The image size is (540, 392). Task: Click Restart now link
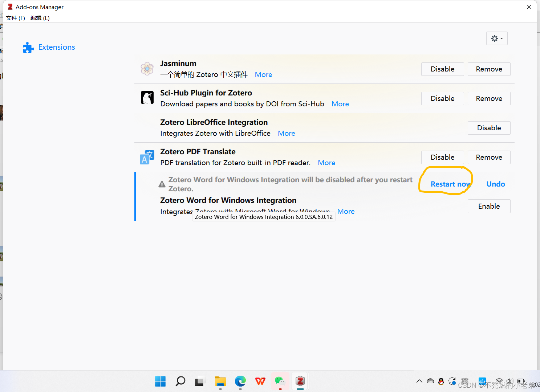click(x=450, y=184)
